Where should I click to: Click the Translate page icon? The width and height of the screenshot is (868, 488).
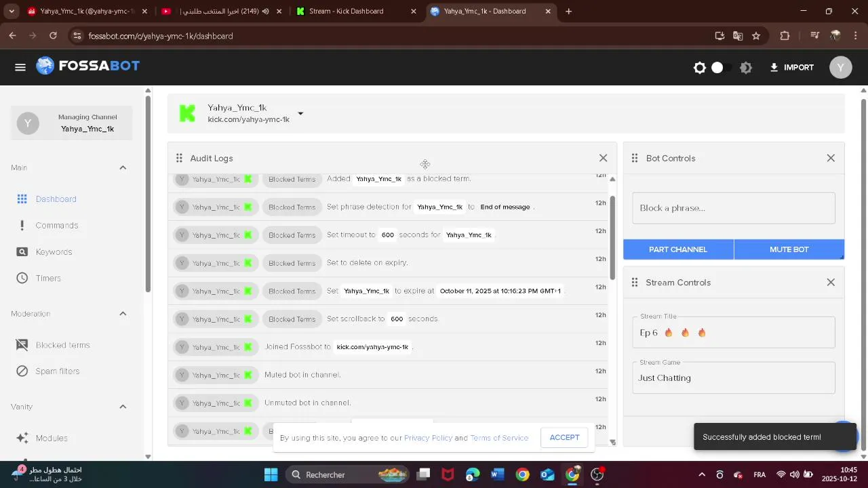pyautogui.click(x=738, y=36)
